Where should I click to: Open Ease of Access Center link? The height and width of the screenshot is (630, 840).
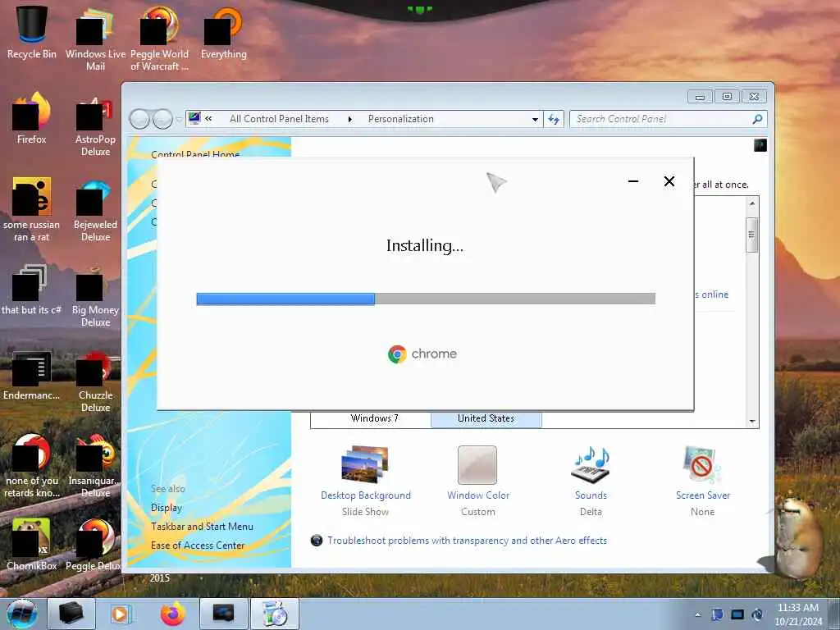tap(198, 546)
